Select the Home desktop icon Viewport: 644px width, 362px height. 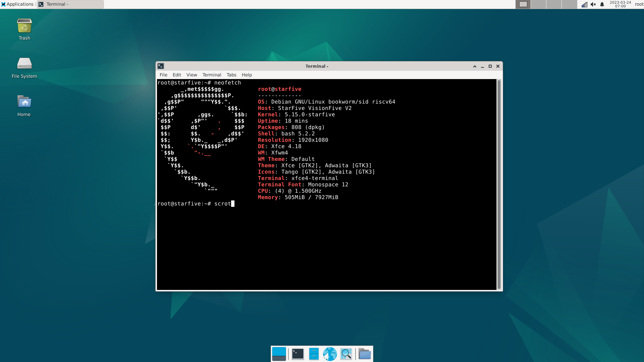24,106
